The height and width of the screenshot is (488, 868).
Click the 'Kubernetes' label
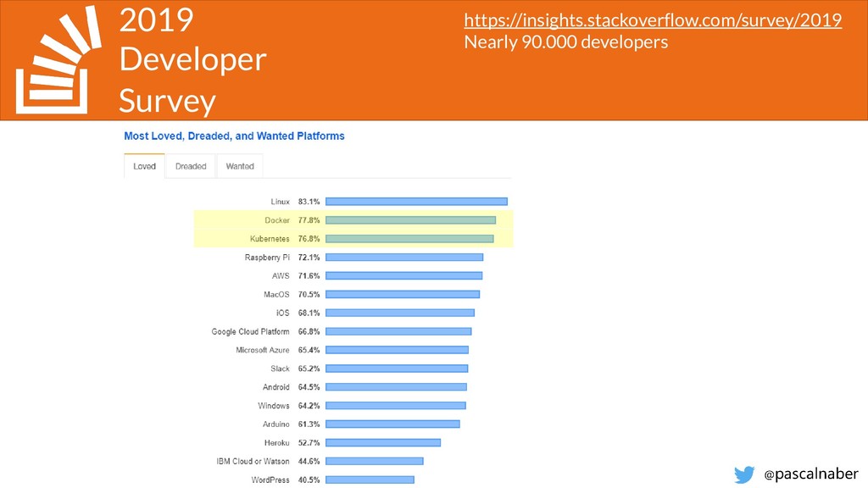(x=270, y=239)
